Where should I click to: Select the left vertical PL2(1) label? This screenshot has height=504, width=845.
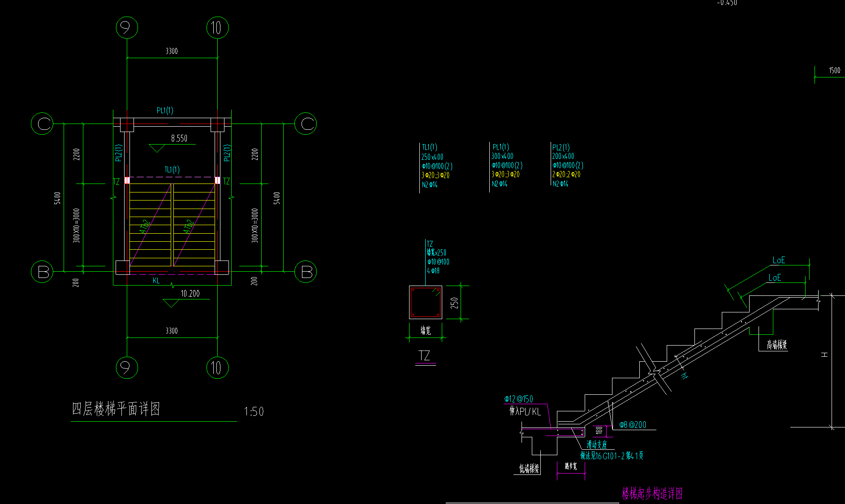point(119,153)
